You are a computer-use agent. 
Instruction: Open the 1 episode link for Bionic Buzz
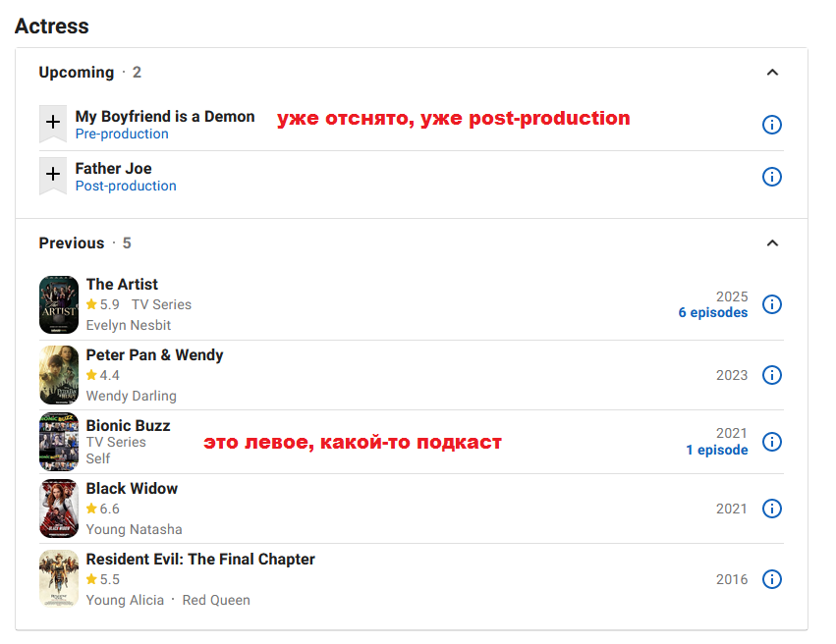[x=716, y=450]
